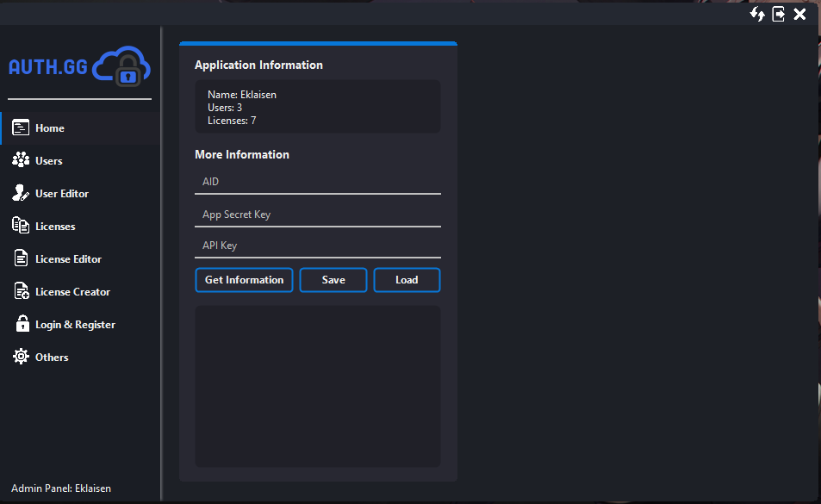Click the logout icon in titlebar

click(x=778, y=14)
